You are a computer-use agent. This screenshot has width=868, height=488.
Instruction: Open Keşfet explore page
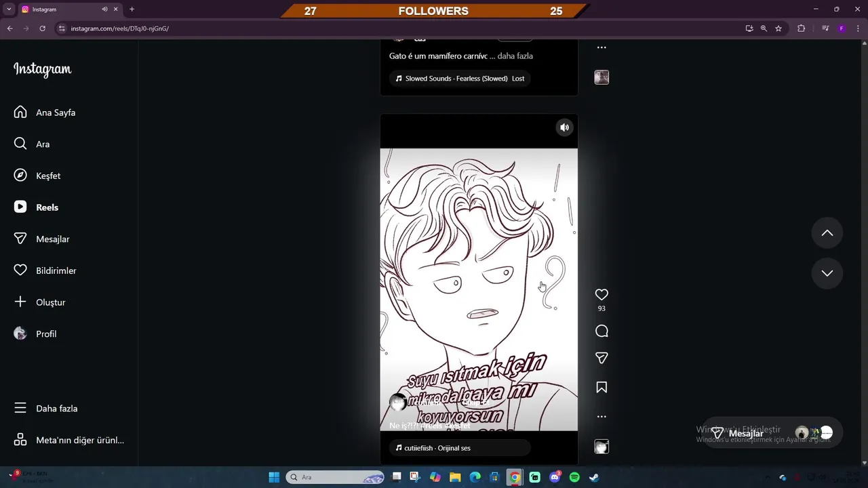point(37,176)
